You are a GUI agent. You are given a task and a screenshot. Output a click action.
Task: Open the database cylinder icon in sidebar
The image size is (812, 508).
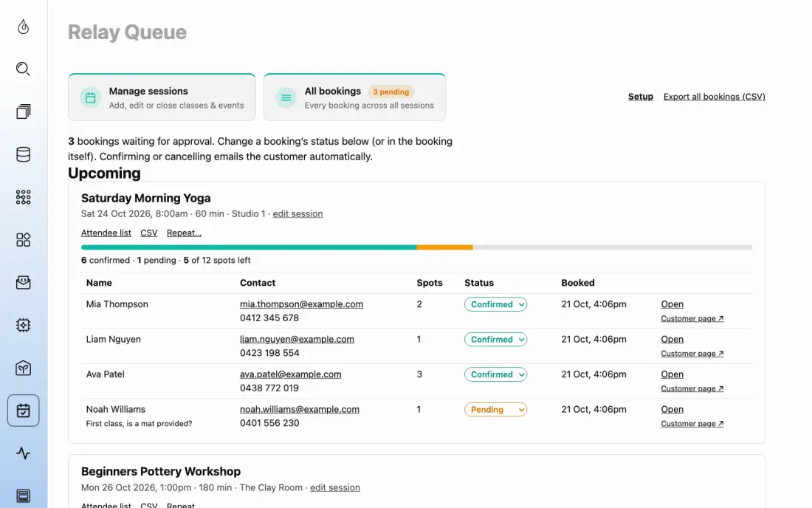pos(24,154)
